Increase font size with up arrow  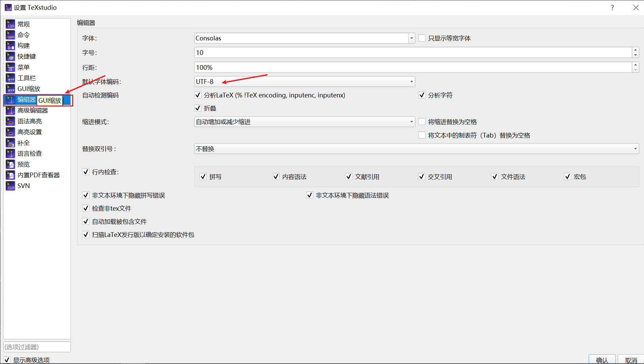click(636, 50)
